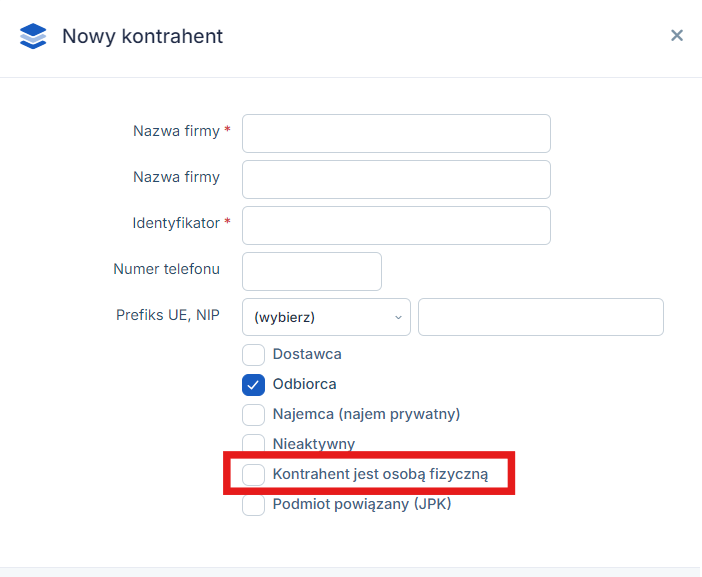The width and height of the screenshot is (702, 577).
Task: Close the Nowy kontrahent dialog
Action: (x=677, y=35)
